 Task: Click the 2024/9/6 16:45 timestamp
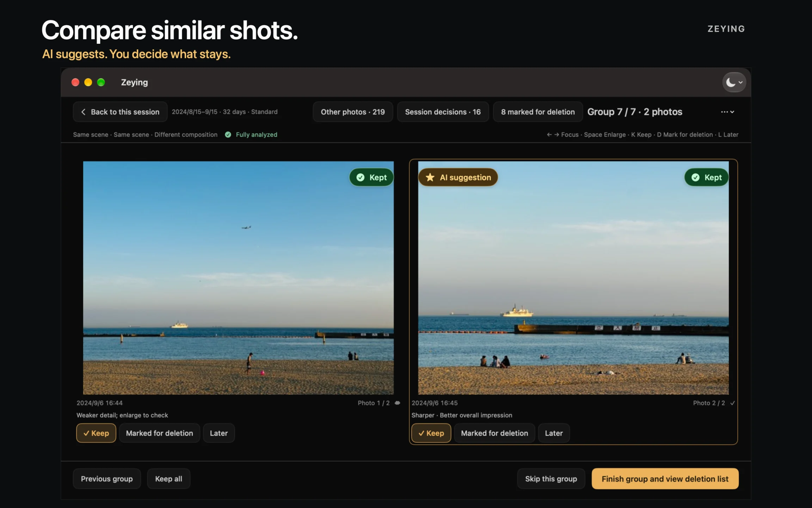coord(435,403)
